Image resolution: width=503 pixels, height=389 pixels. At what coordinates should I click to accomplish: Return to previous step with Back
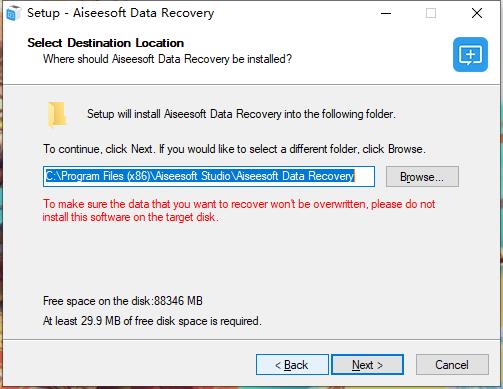292,365
